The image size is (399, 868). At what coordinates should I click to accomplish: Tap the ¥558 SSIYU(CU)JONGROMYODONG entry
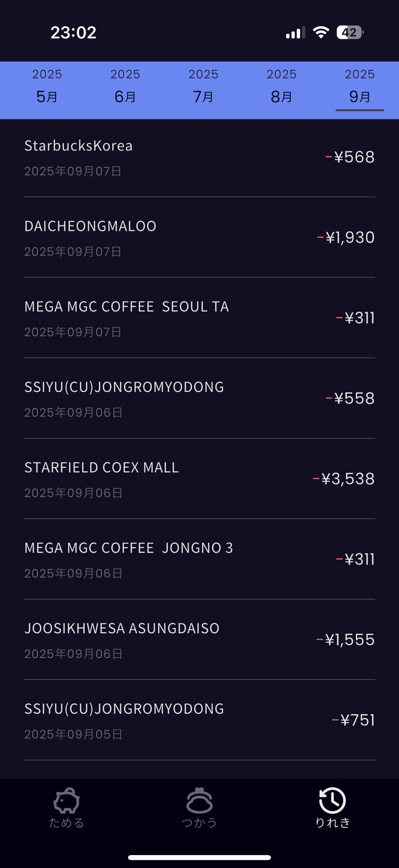pyautogui.click(x=199, y=399)
